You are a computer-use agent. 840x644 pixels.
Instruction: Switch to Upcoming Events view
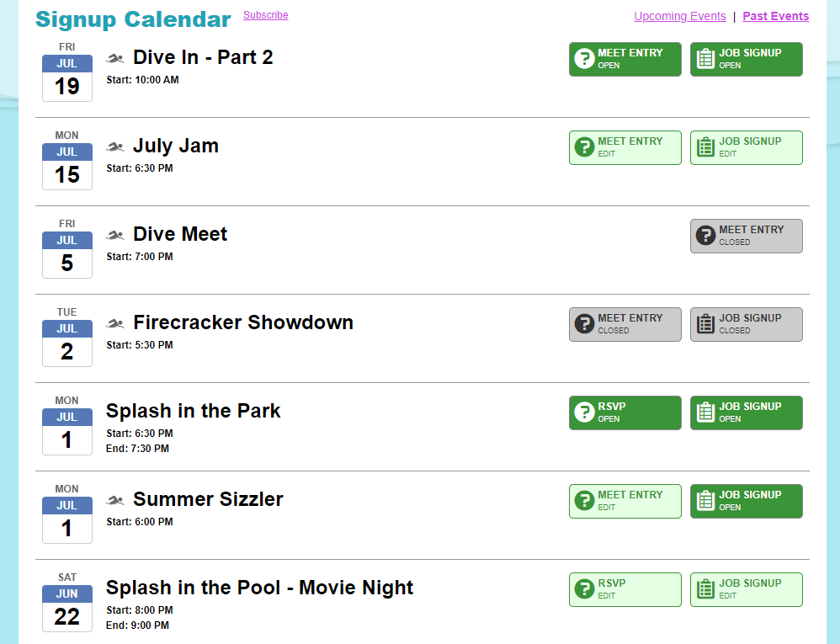[680, 16]
